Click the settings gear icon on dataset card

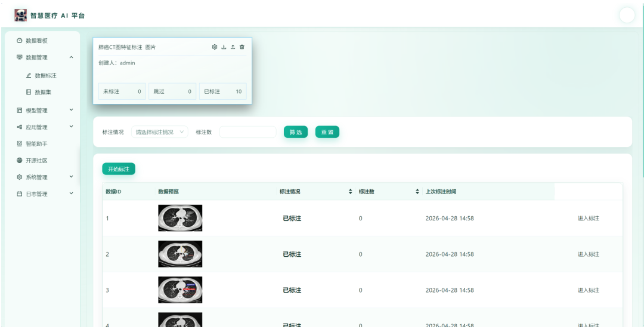coord(215,47)
